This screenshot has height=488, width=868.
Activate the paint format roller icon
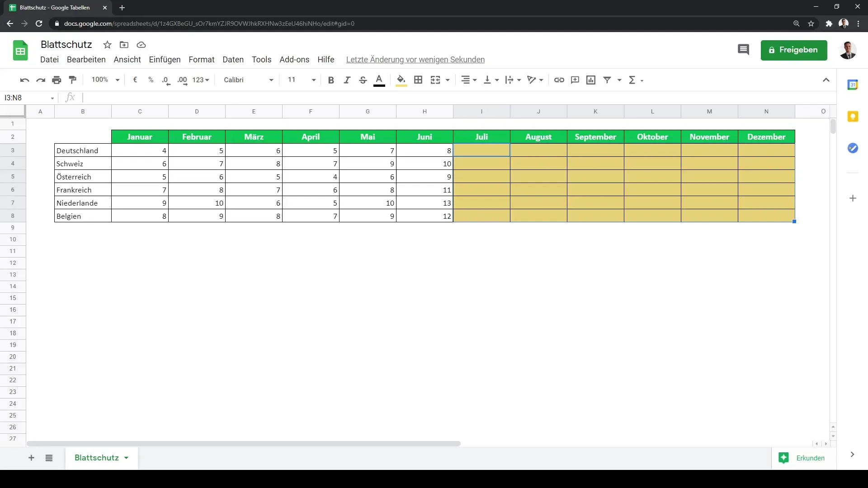click(x=72, y=80)
